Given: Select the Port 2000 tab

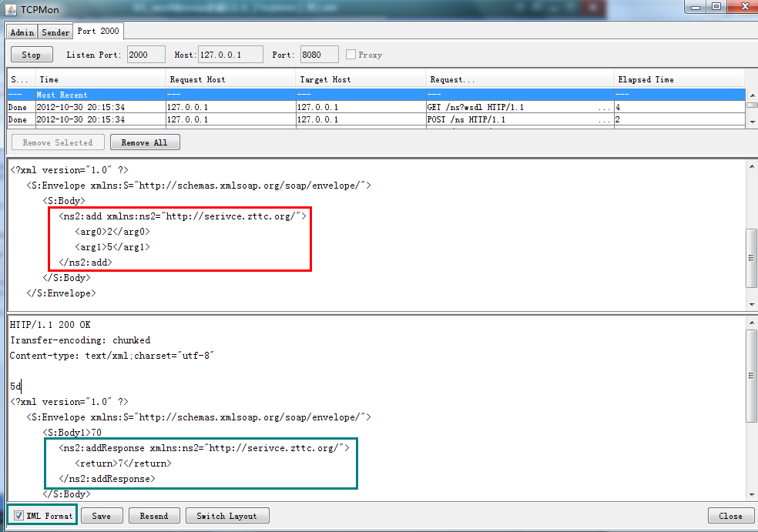Looking at the screenshot, I should pos(98,31).
